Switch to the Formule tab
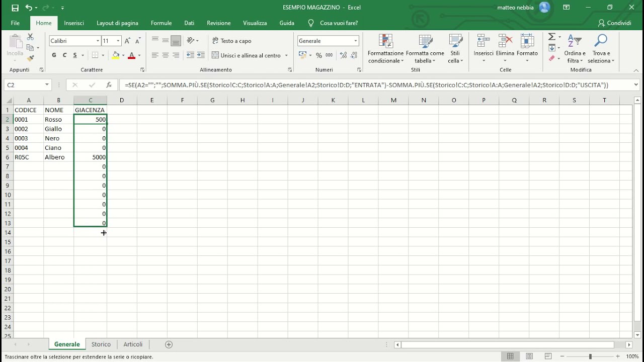The width and height of the screenshot is (644, 362). (x=162, y=23)
